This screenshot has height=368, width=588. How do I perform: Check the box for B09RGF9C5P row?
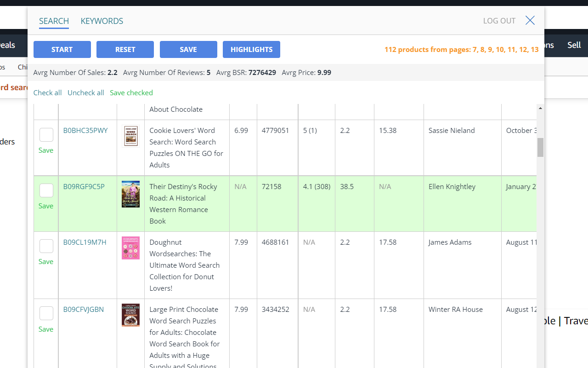click(x=46, y=190)
